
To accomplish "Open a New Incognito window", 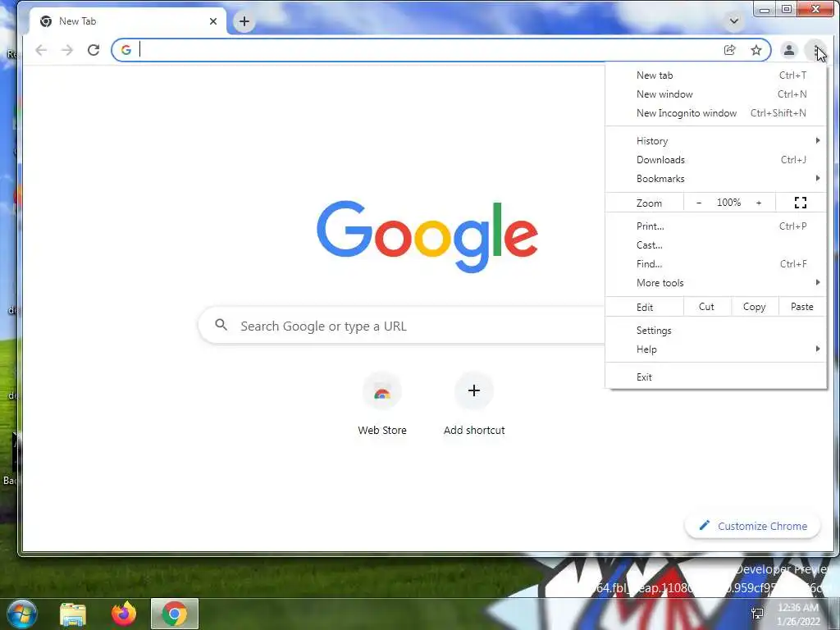I will [x=716, y=113].
